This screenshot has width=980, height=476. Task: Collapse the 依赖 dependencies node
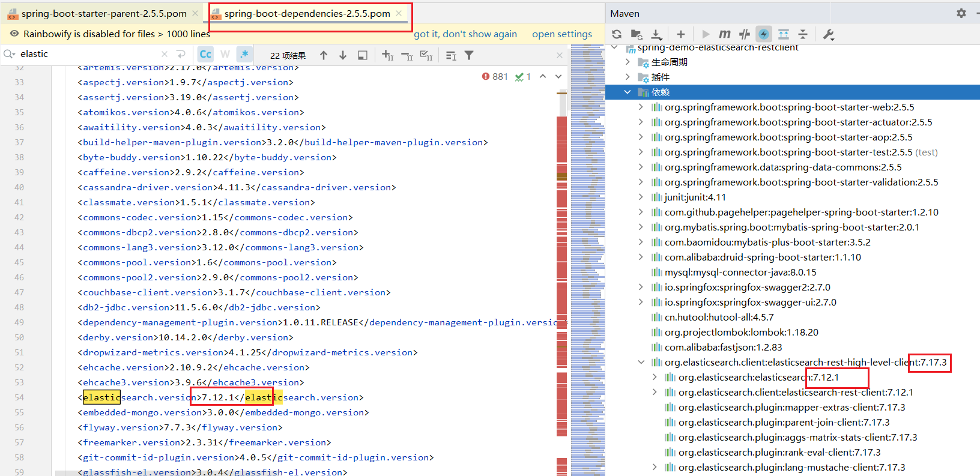click(628, 92)
